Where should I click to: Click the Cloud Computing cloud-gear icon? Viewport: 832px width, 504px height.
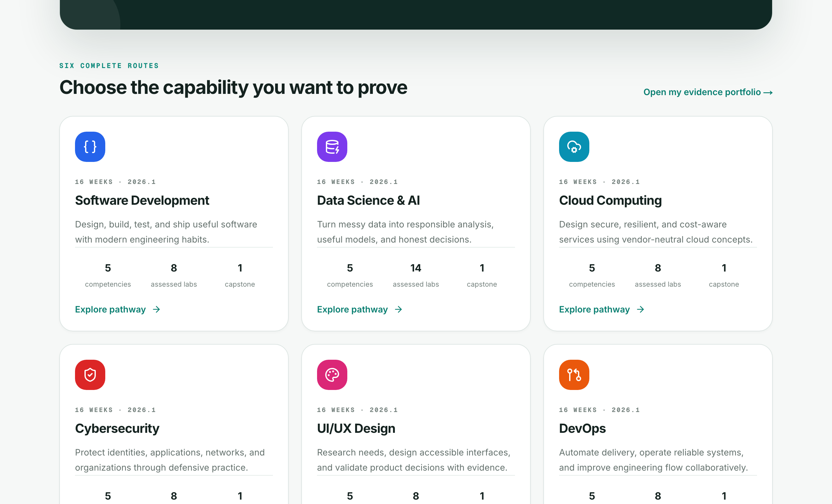pyautogui.click(x=574, y=147)
